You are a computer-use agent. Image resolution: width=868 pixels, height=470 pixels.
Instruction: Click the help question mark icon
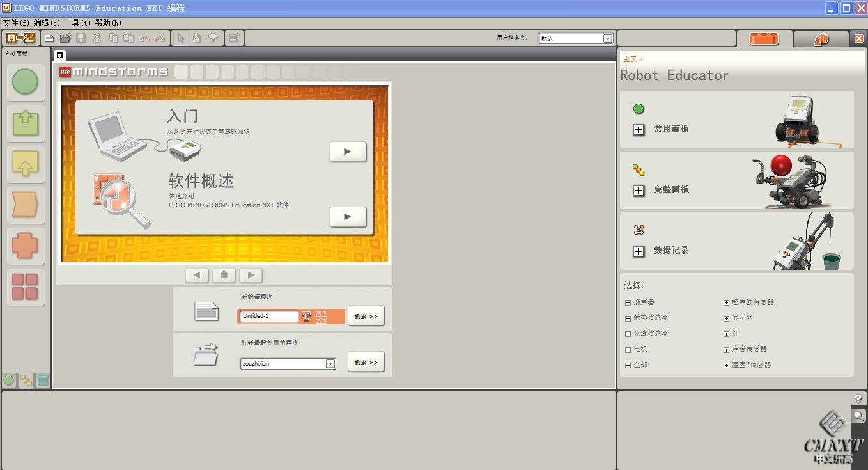858,398
